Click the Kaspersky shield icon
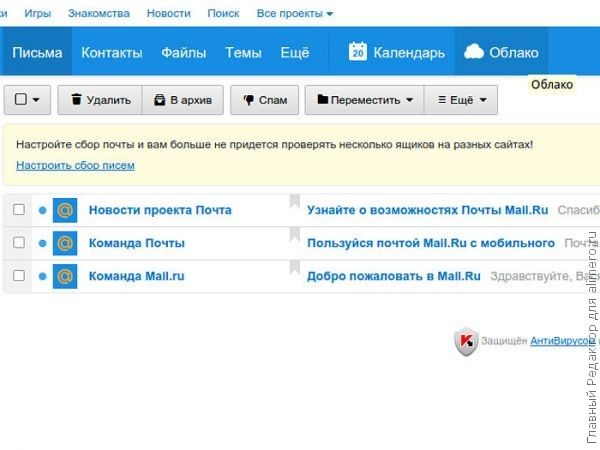Viewport: 600px width, 450px height. tap(466, 341)
